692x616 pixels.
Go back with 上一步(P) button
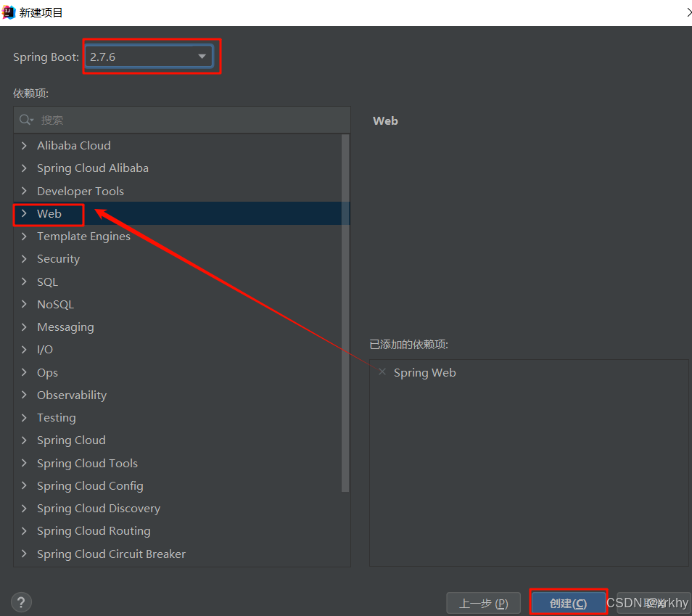[484, 603]
